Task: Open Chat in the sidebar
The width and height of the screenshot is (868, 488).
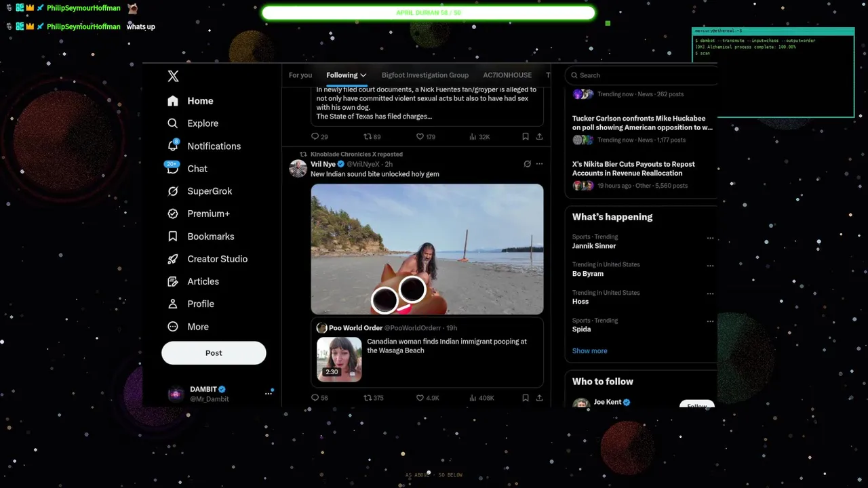Action: pyautogui.click(x=187, y=169)
